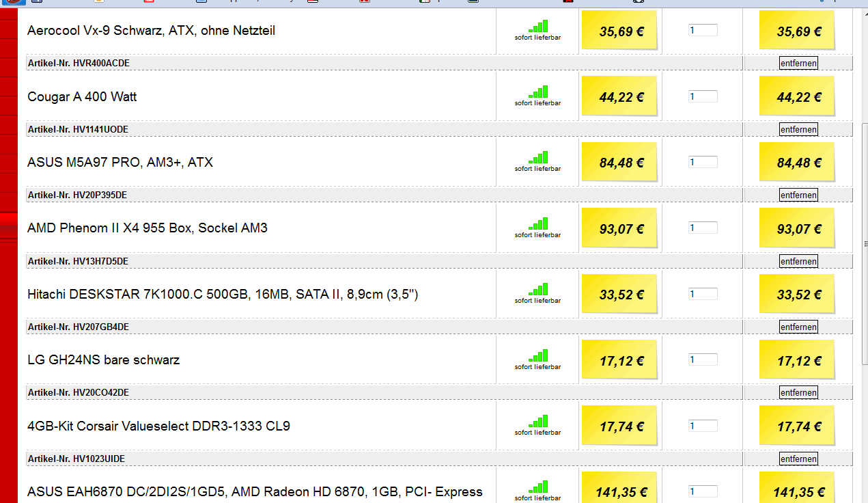
Task: Focus quantity field for Hitachi DESKSTAR
Action: (x=703, y=294)
